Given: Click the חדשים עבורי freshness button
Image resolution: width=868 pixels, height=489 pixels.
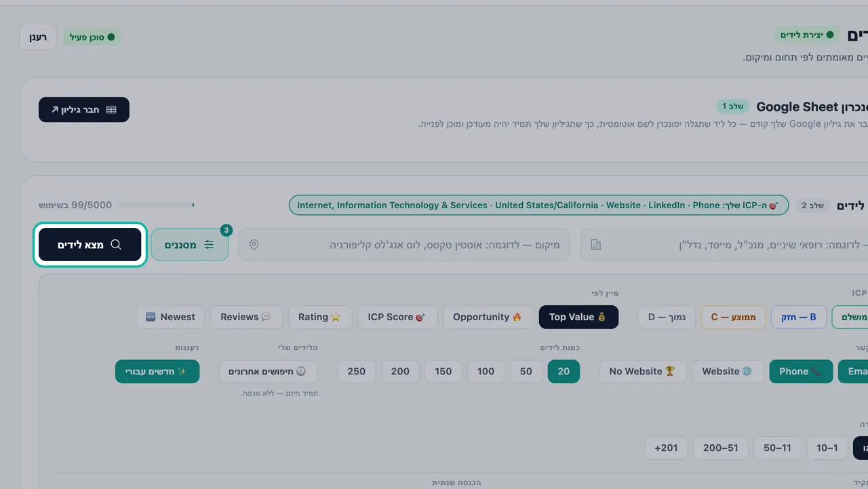Looking at the screenshot, I should (x=157, y=372).
